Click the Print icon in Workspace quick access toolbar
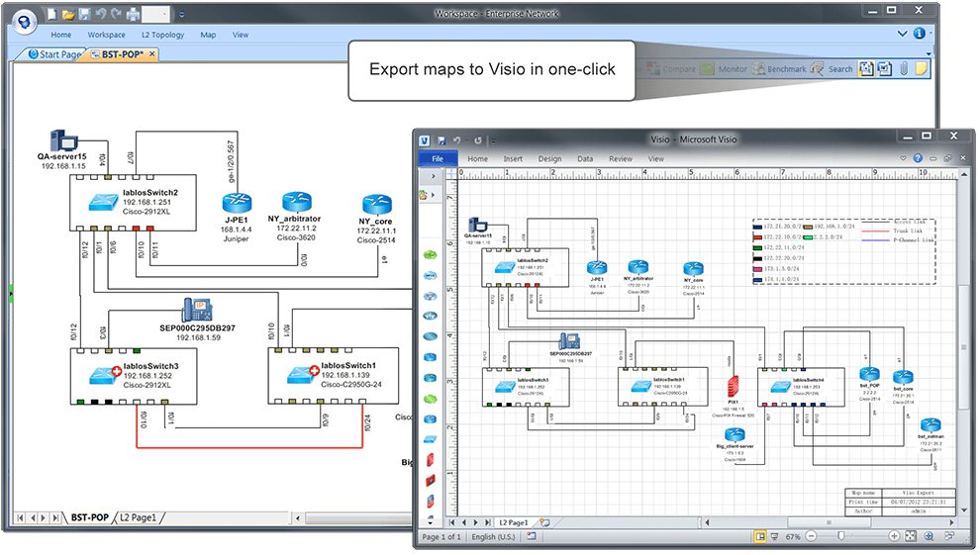 (x=133, y=14)
